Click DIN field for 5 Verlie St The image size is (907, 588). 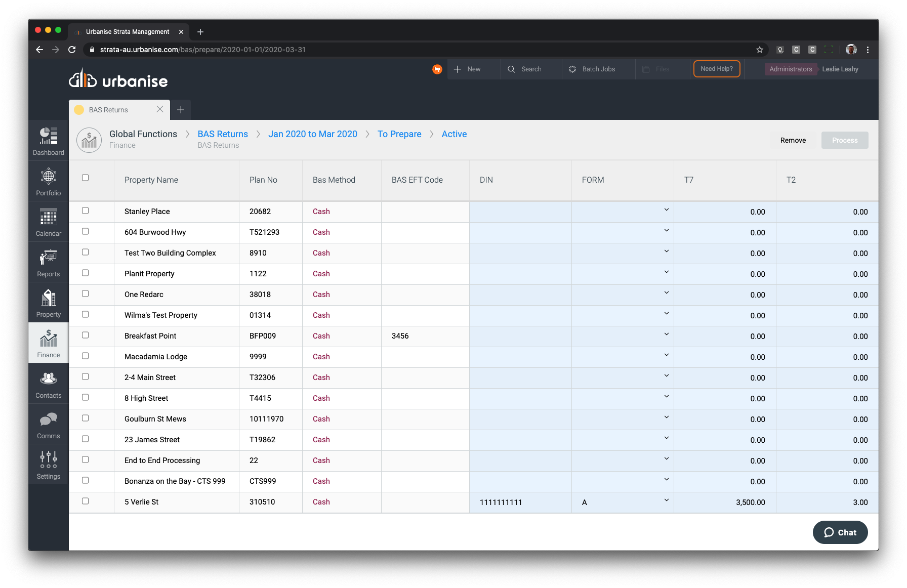click(x=520, y=502)
